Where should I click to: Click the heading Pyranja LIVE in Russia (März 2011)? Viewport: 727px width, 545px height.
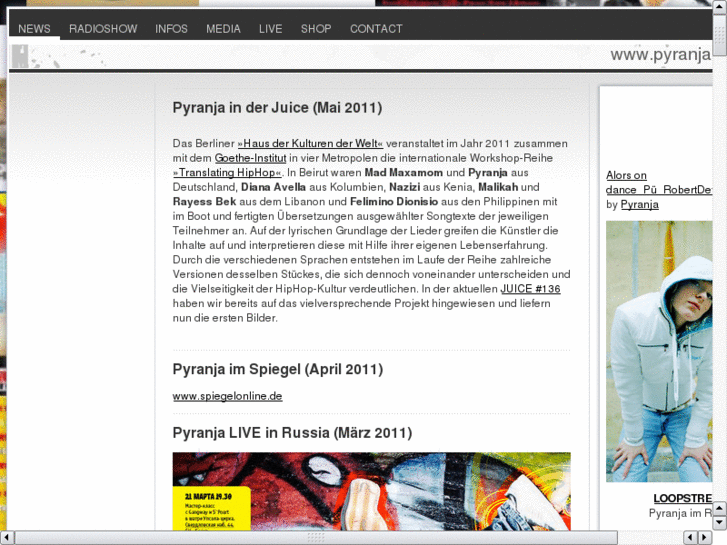coord(292,433)
